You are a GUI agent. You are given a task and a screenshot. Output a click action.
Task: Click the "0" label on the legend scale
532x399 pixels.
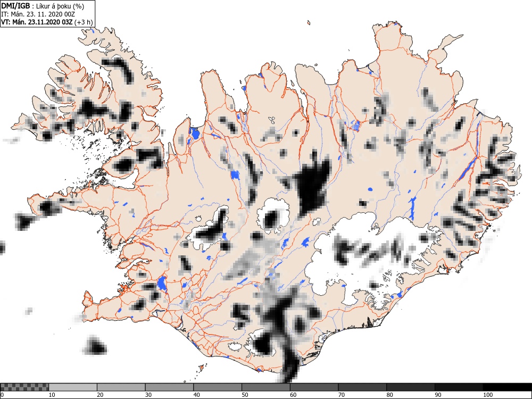click(2, 395)
